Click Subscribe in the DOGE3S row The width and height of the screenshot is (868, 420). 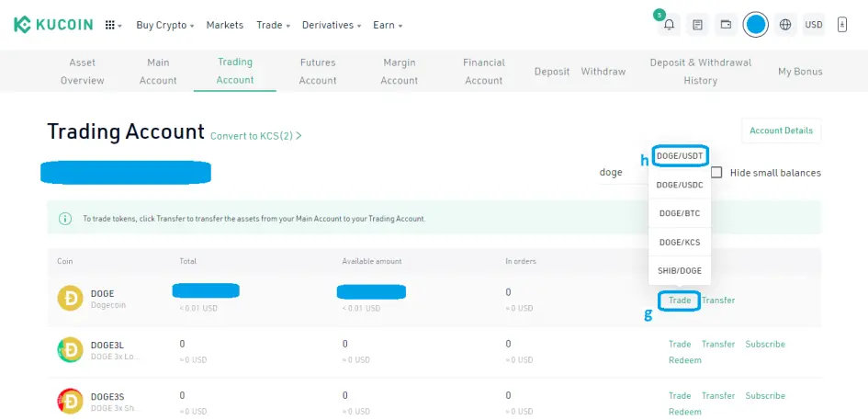(x=765, y=395)
